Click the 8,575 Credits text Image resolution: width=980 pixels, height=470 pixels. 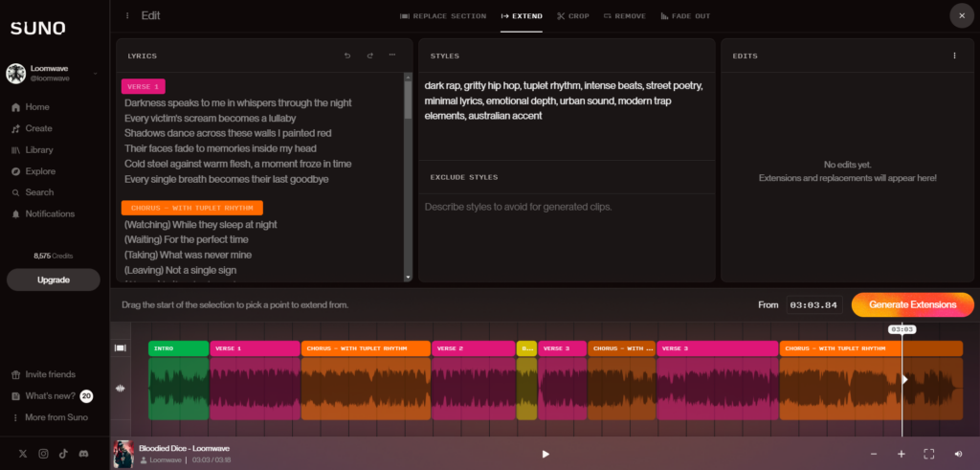(x=54, y=257)
